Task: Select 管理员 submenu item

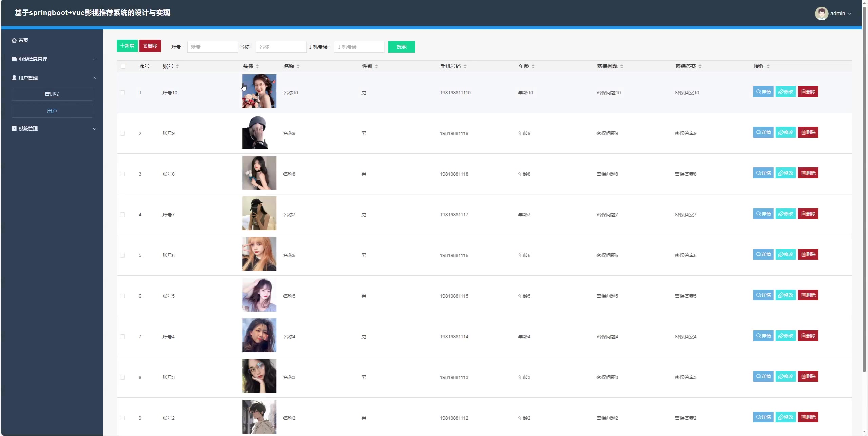Action: [52, 94]
